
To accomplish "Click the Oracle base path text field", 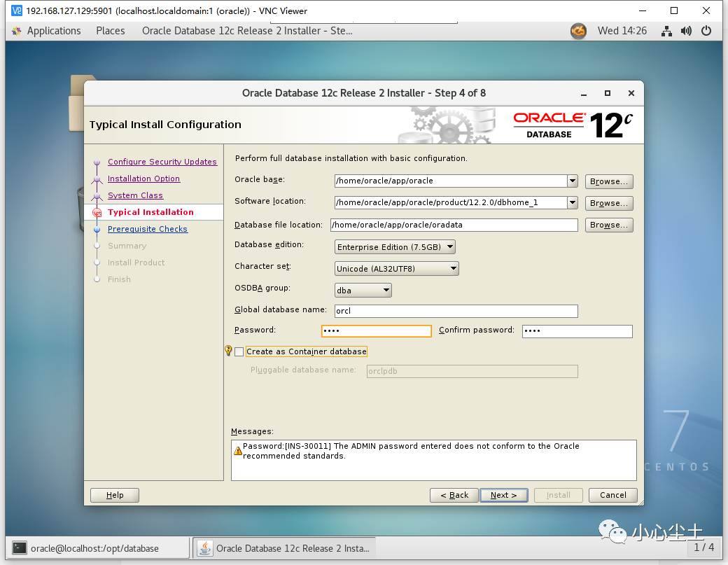I will pyautogui.click(x=450, y=181).
